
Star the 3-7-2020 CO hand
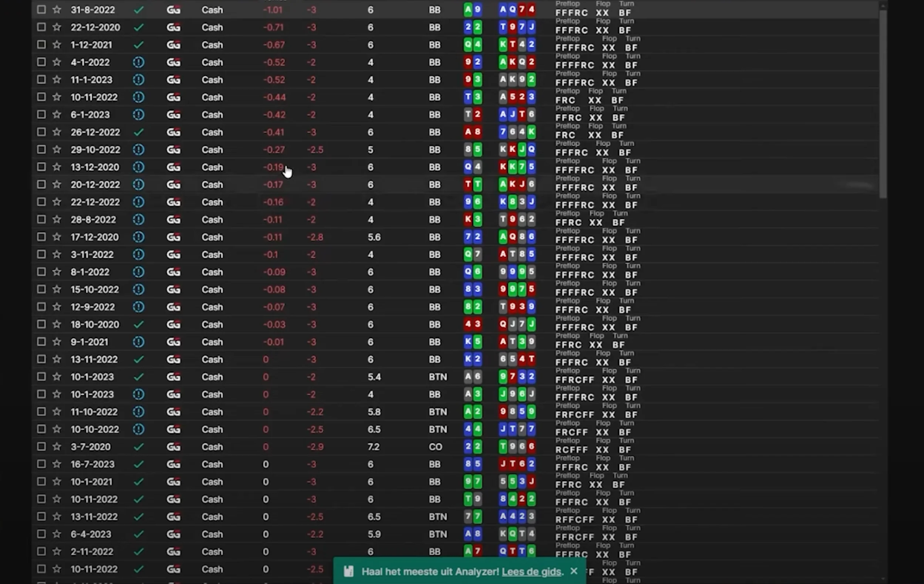57,447
